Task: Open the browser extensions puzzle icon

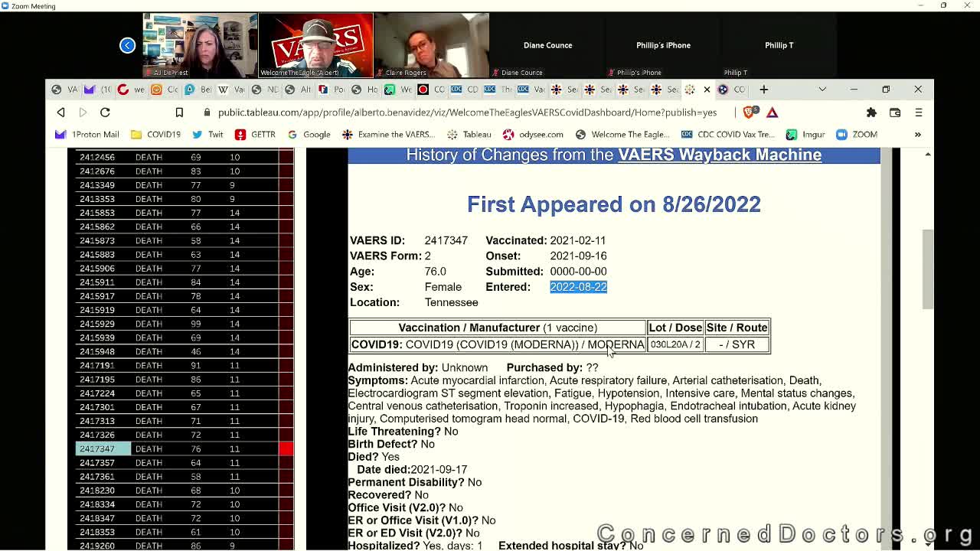Action: pos(871,112)
